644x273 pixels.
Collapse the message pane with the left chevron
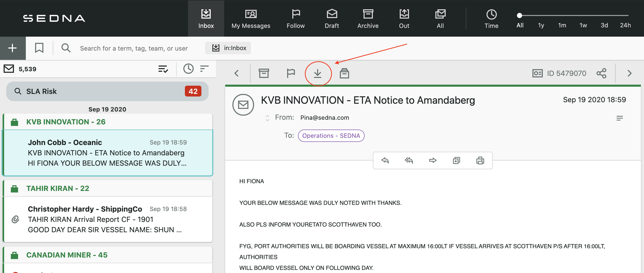[236, 73]
